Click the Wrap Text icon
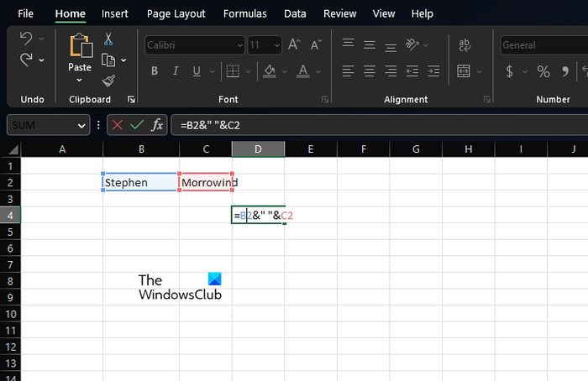Viewport: 588px width, 381px height. pyautogui.click(x=465, y=45)
